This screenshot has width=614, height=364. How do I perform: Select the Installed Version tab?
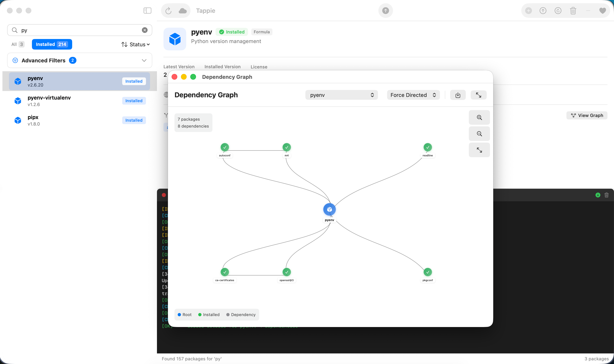pyautogui.click(x=222, y=66)
